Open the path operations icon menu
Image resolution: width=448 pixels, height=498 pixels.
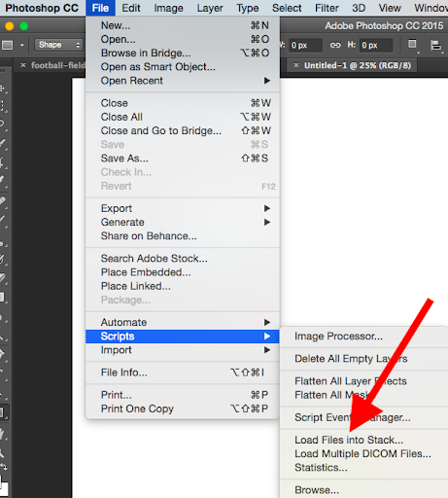point(412,45)
